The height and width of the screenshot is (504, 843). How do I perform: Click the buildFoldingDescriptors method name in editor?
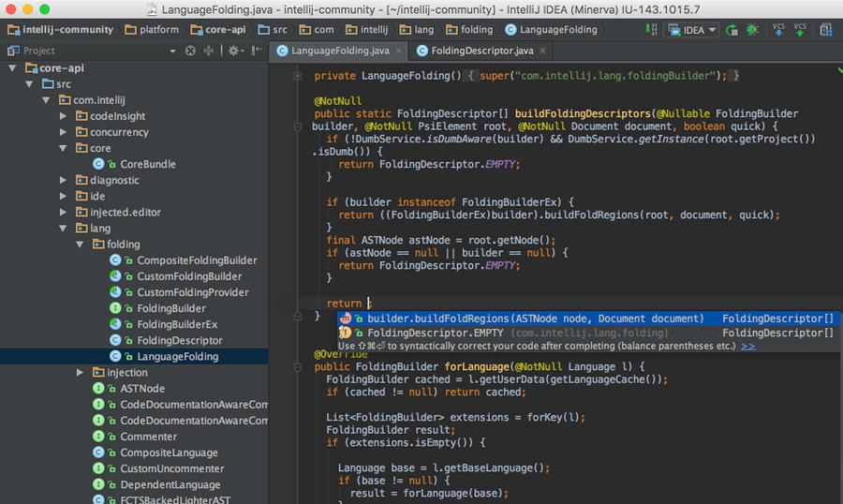583,114
